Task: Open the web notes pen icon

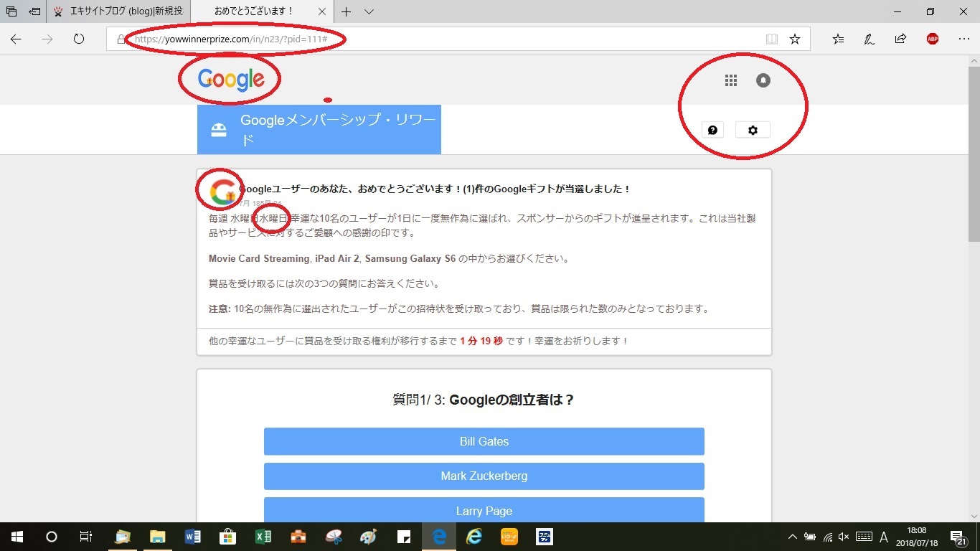Action: (x=870, y=39)
